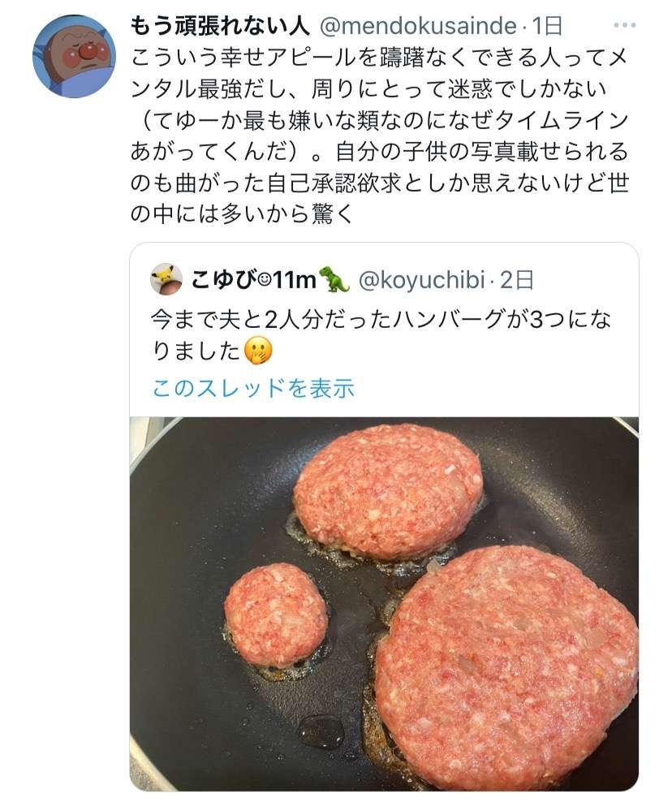Click the dinosaur emoji beside こゆび's name

point(334,280)
